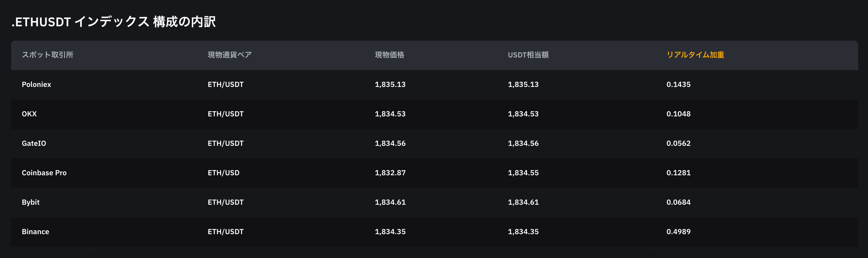Select Poloniex's weight value 0.1435
The image size is (868, 258).
[x=678, y=84]
